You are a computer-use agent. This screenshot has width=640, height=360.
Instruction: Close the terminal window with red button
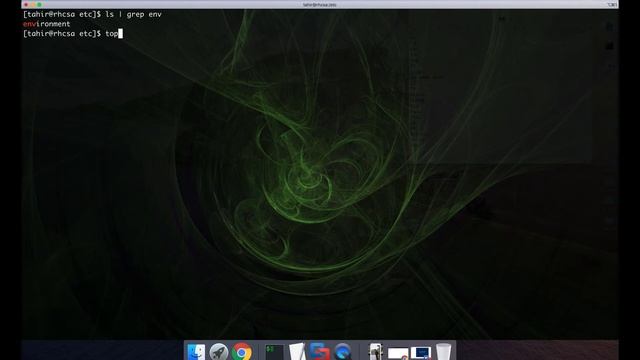pyautogui.click(x=26, y=4)
